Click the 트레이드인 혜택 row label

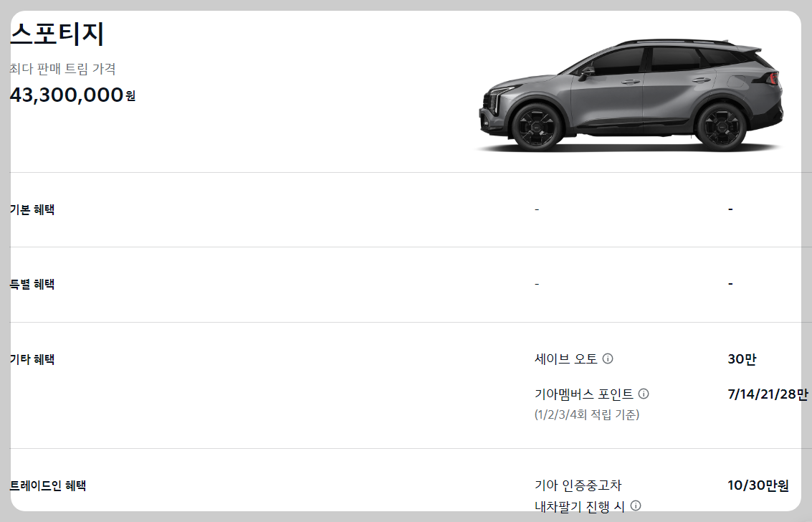[x=47, y=485]
